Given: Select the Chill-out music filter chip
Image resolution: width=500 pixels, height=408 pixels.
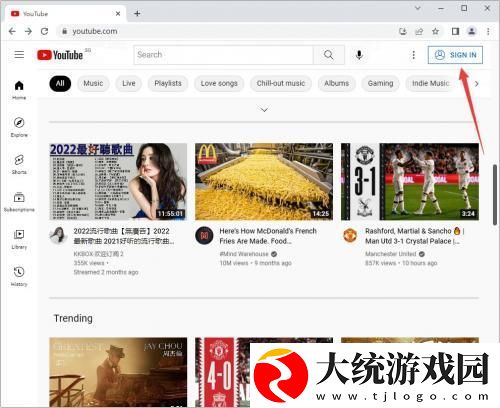Looking at the screenshot, I should pos(281,83).
